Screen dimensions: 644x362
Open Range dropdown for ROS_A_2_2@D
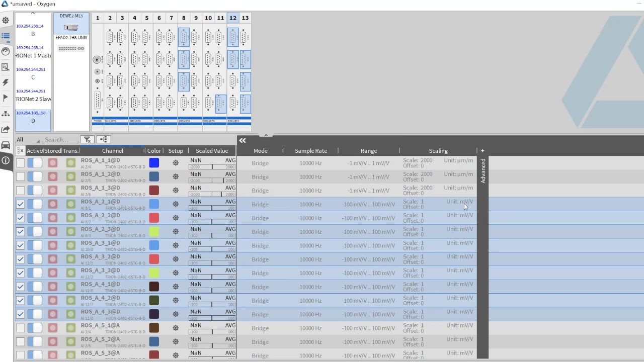click(x=369, y=218)
